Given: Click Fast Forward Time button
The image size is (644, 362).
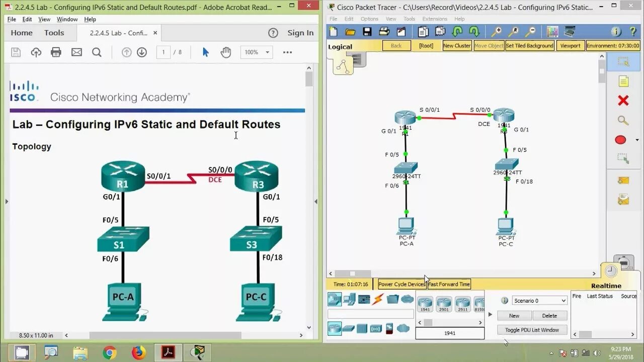Looking at the screenshot, I should click(449, 284).
